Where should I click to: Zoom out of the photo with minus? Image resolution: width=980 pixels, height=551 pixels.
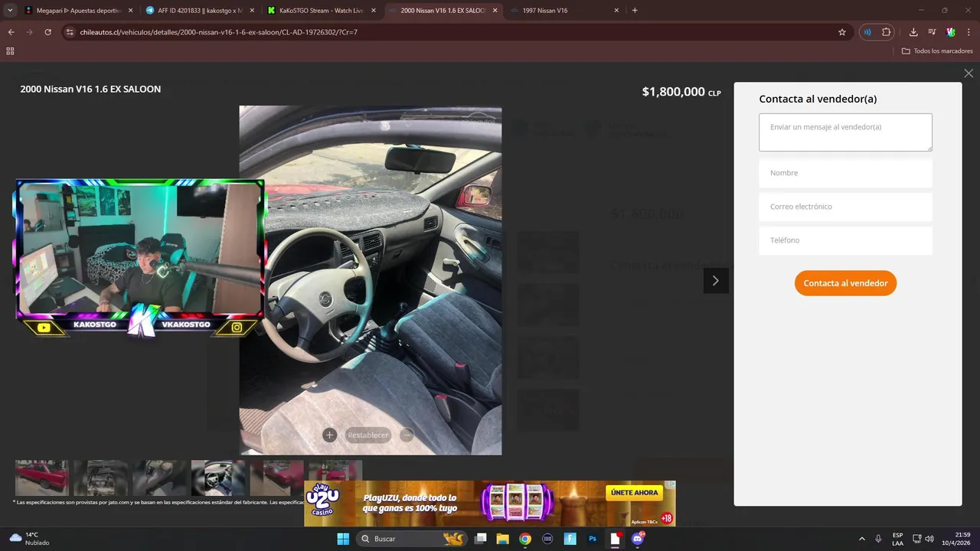tap(407, 435)
